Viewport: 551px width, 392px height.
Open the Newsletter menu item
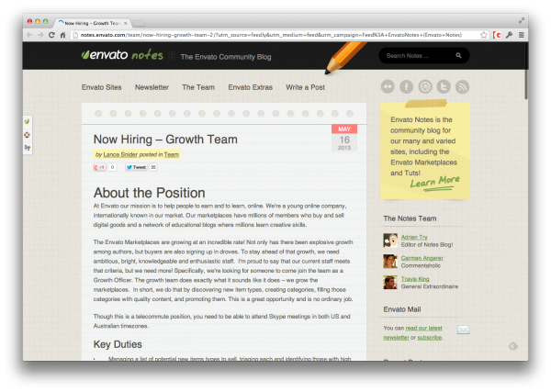pyautogui.click(x=152, y=87)
